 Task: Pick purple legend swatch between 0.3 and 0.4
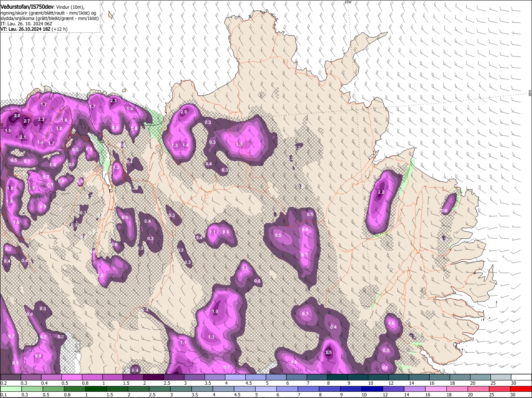tap(31, 377)
